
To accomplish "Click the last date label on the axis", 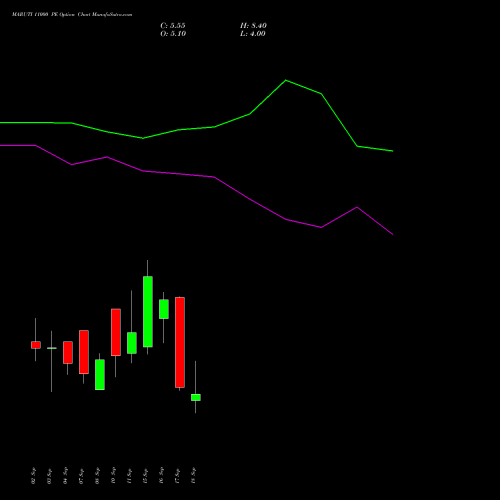I will (x=193, y=476).
